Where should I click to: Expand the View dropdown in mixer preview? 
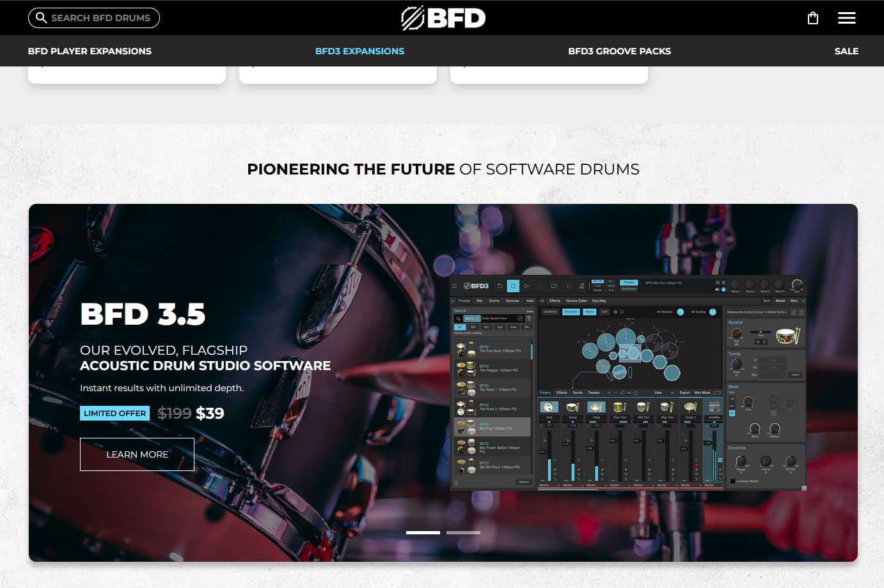click(665, 392)
